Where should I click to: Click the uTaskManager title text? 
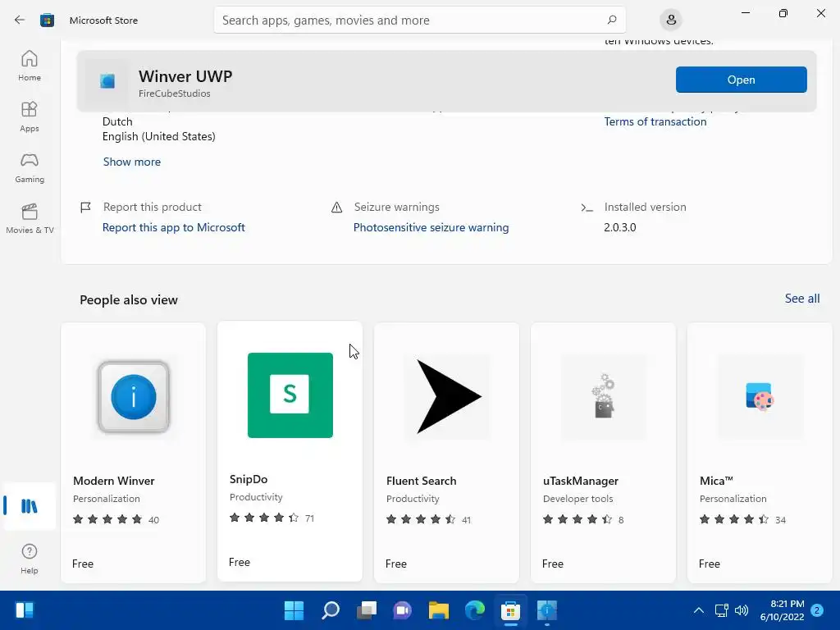[x=581, y=481]
